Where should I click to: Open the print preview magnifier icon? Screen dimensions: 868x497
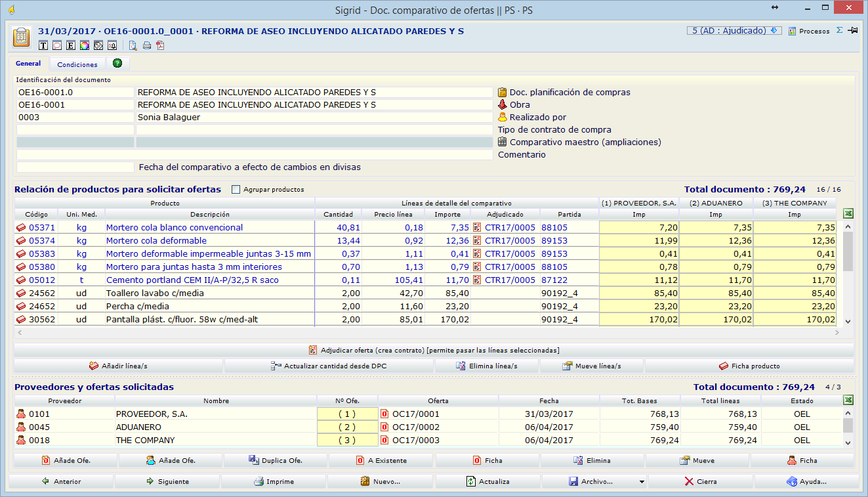point(133,45)
